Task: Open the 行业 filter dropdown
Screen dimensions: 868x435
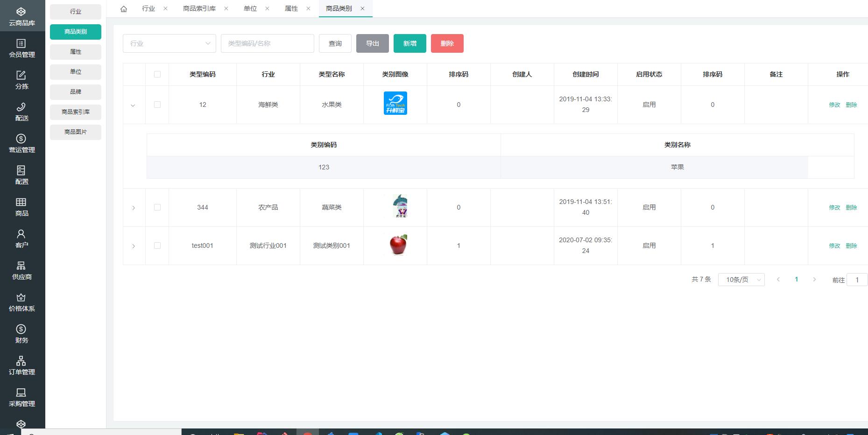Action: point(169,43)
